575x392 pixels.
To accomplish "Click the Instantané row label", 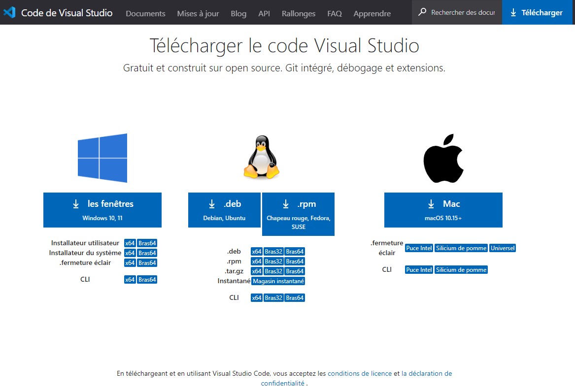I will coord(234,281).
